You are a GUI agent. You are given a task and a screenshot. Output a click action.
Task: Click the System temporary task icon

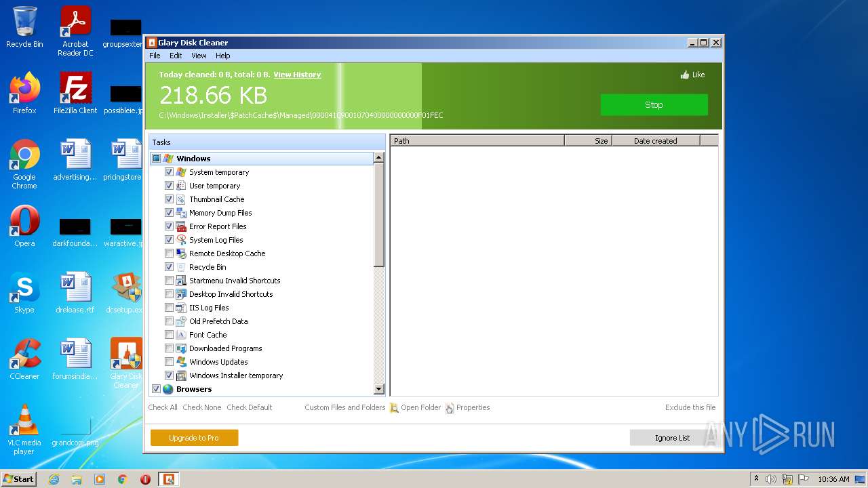(x=181, y=172)
